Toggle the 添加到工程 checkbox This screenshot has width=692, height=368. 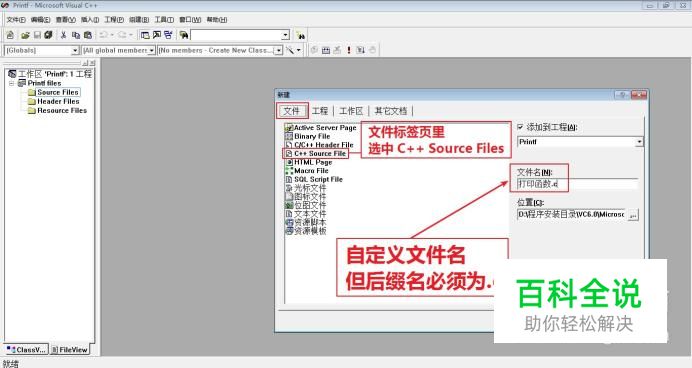pos(520,127)
